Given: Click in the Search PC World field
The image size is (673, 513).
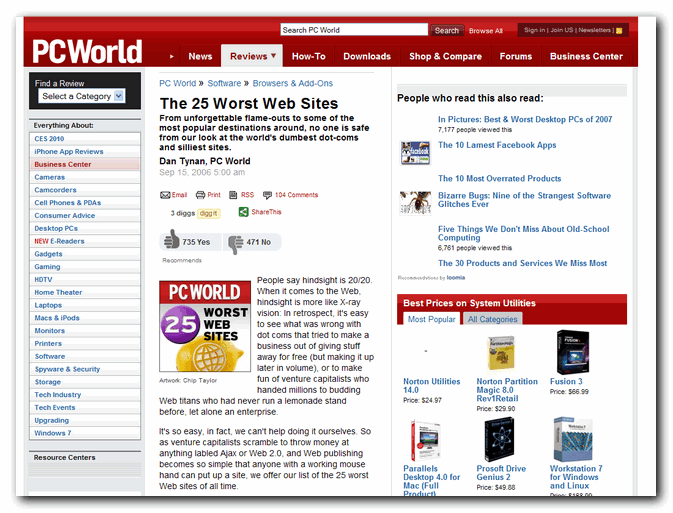Looking at the screenshot, I should [x=354, y=30].
